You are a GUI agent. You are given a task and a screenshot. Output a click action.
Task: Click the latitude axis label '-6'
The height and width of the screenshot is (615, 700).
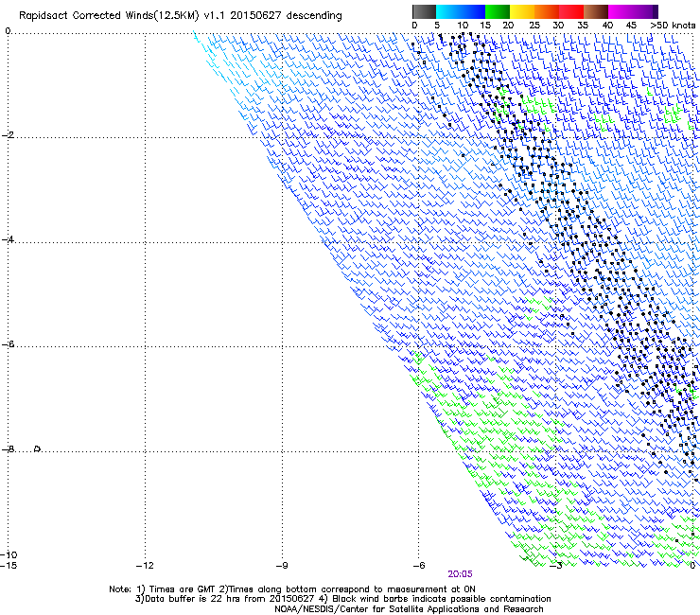point(8,343)
